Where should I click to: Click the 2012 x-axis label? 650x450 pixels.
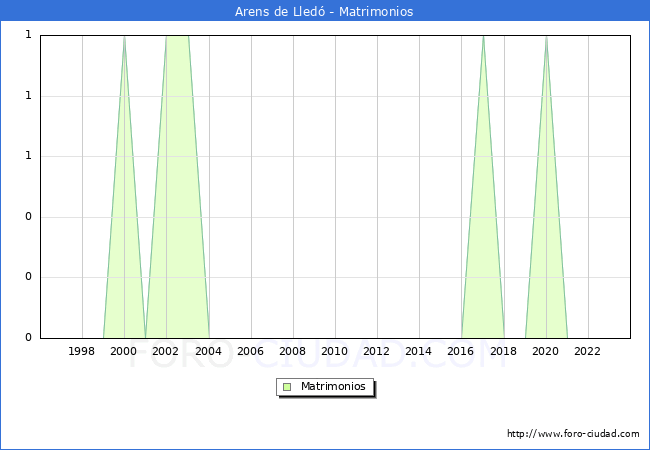click(376, 351)
